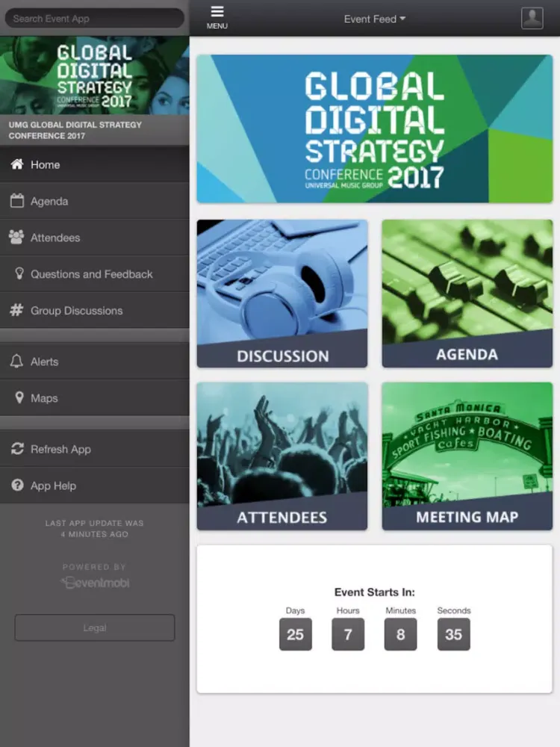Click the Alerts bell icon
The image size is (560, 747).
(16, 361)
